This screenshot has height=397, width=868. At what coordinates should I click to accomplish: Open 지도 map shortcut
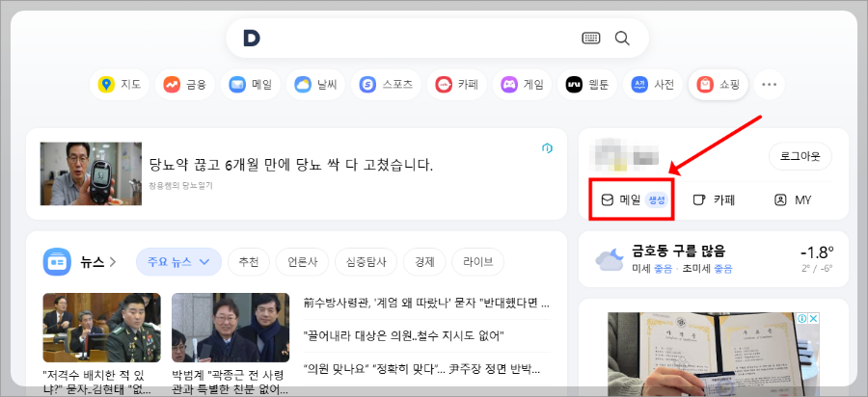click(119, 85)
